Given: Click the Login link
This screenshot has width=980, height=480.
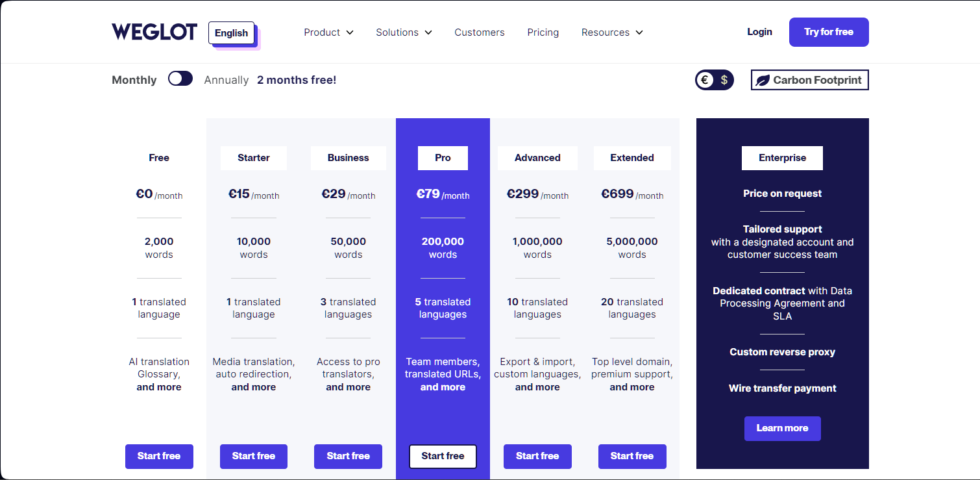Looking at the screenshot, I should [x=759, y=32].
